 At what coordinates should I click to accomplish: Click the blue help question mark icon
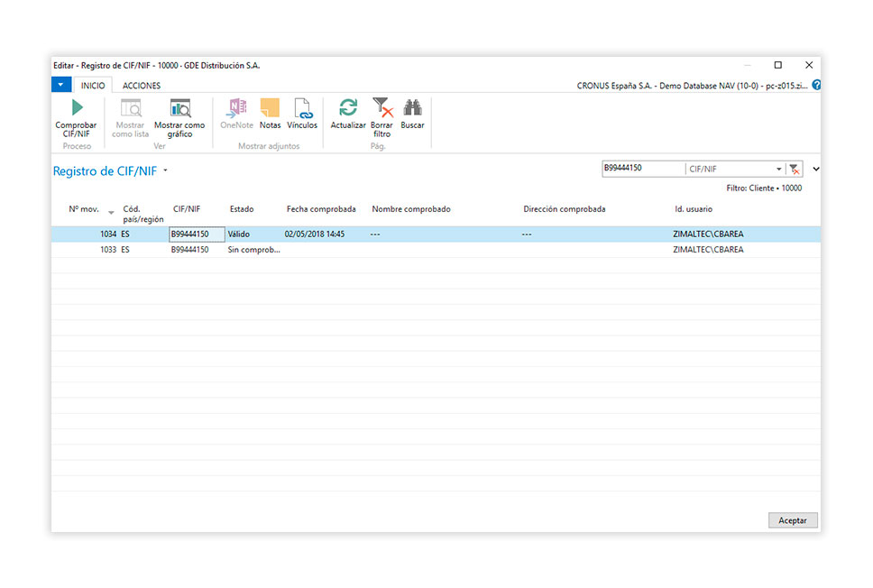[816, 86]
